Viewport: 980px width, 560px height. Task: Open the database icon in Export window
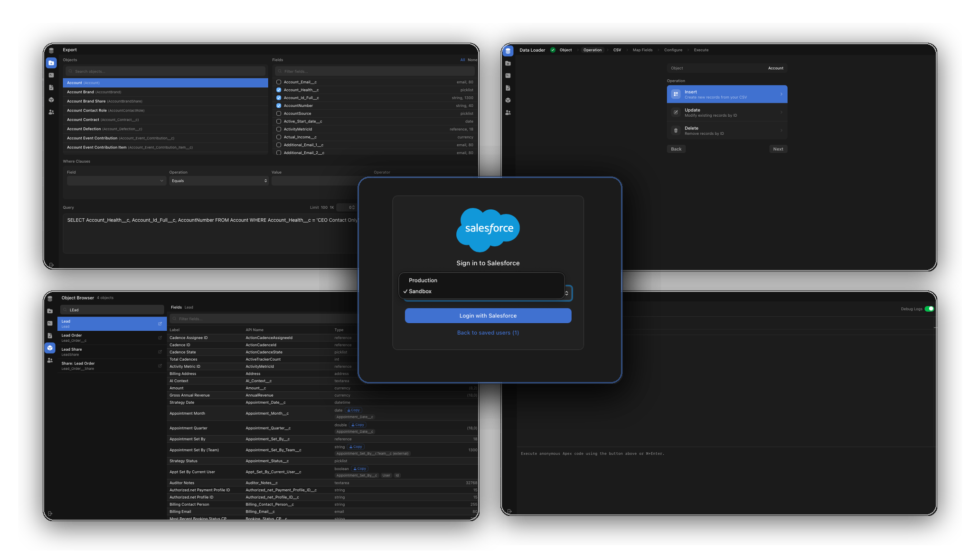point(51,50)
